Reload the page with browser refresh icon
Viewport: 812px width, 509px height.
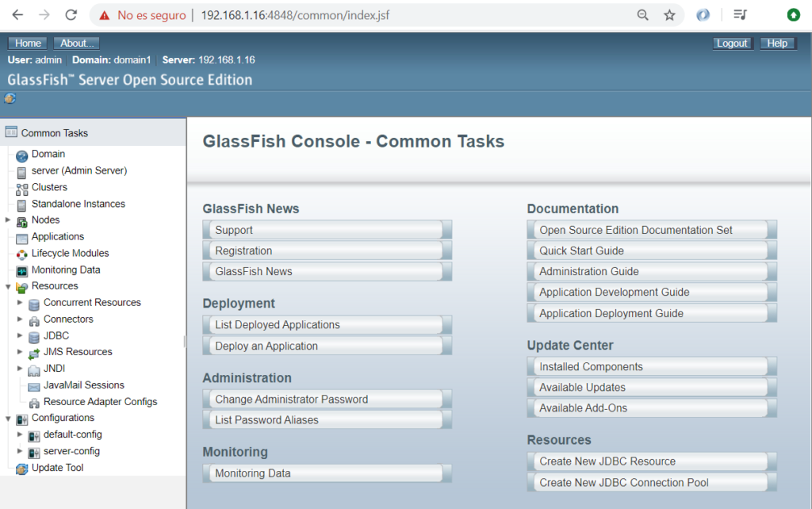(71, 15)
